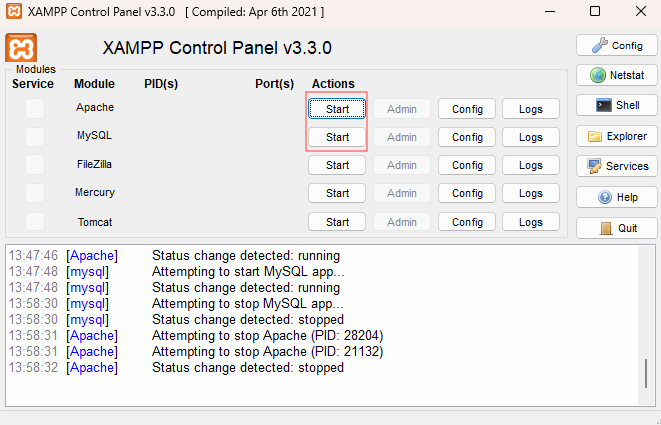Open Netstat with the globe icon
This screenshot has width=661, height=425.
click(x=617, y=75)
